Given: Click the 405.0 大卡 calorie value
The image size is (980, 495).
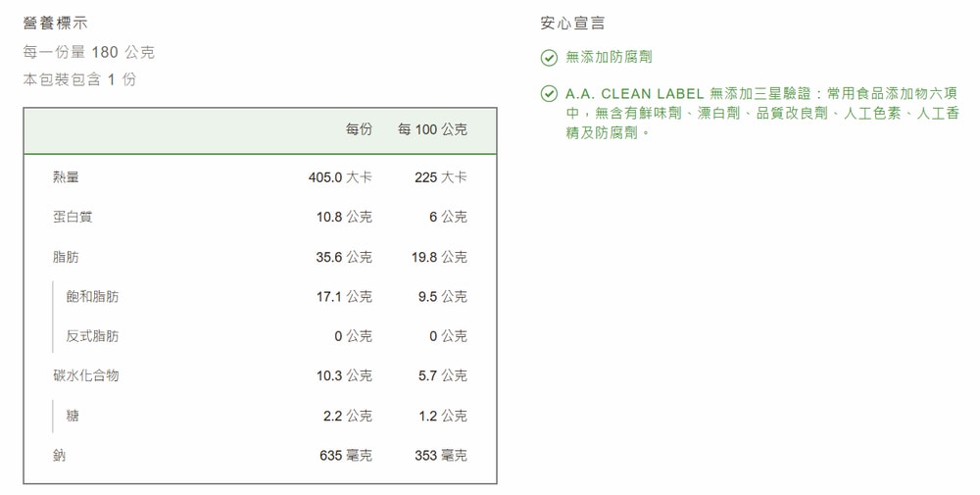Looking at the screenshot, I should [339, 177].
